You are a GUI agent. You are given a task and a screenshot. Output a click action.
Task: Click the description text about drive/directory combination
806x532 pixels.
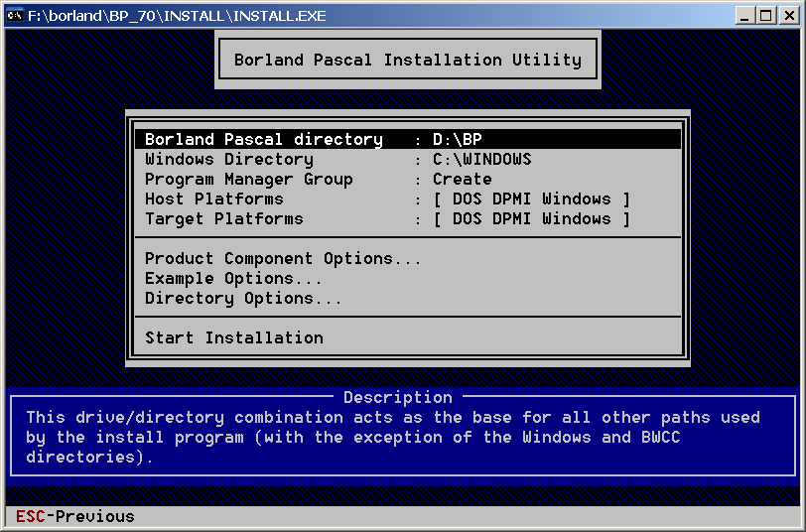coord(393,437)
